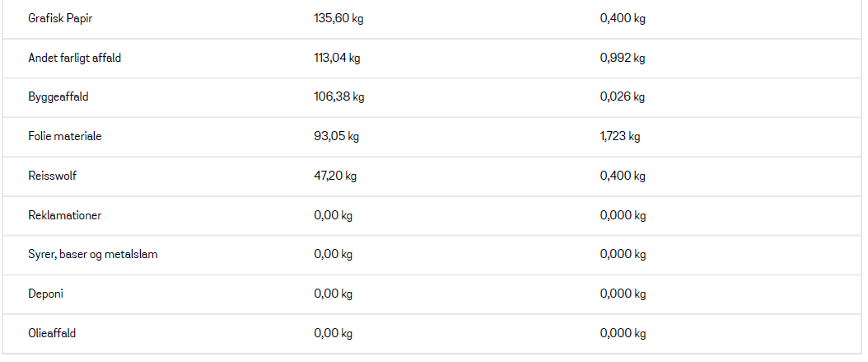Click 0,400 kg in Reisswolf row
The image size is (868, 362).
coord(623,176)
